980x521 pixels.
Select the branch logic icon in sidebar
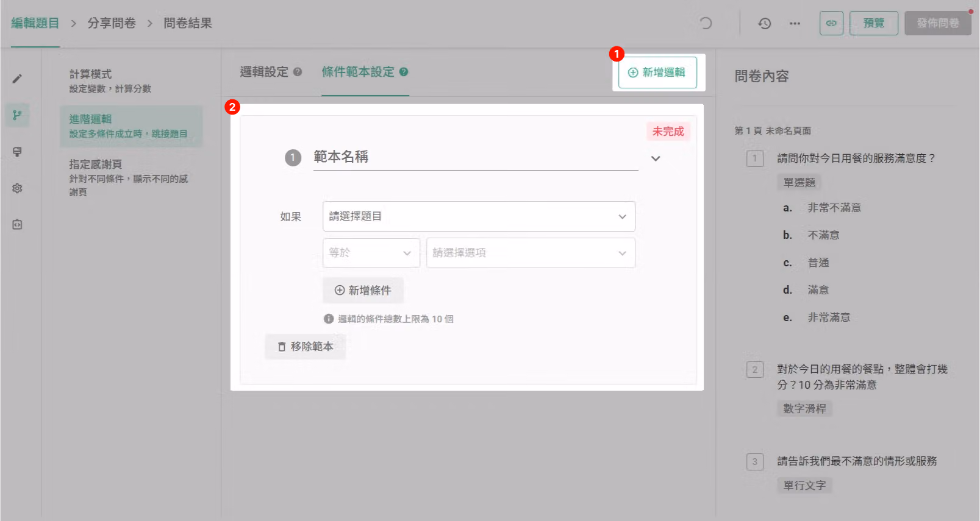pos(17,115)
